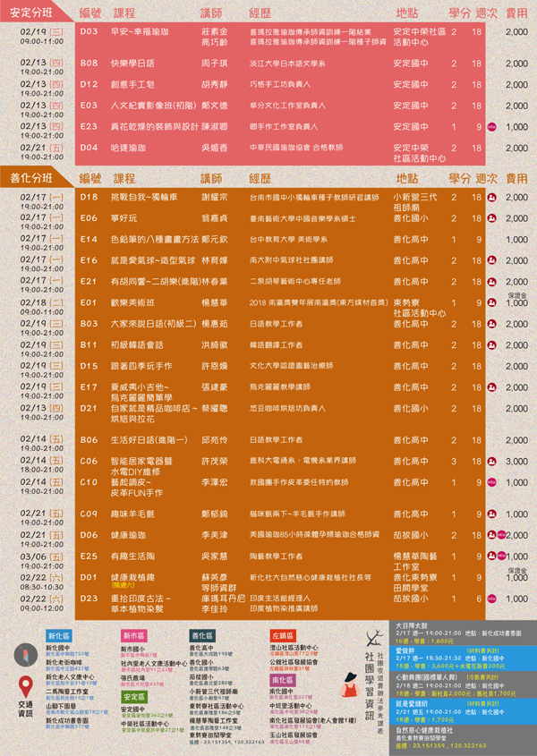537x756 pixels.
Task: Click instructor name 許茂榮
Action: point(214,462)
